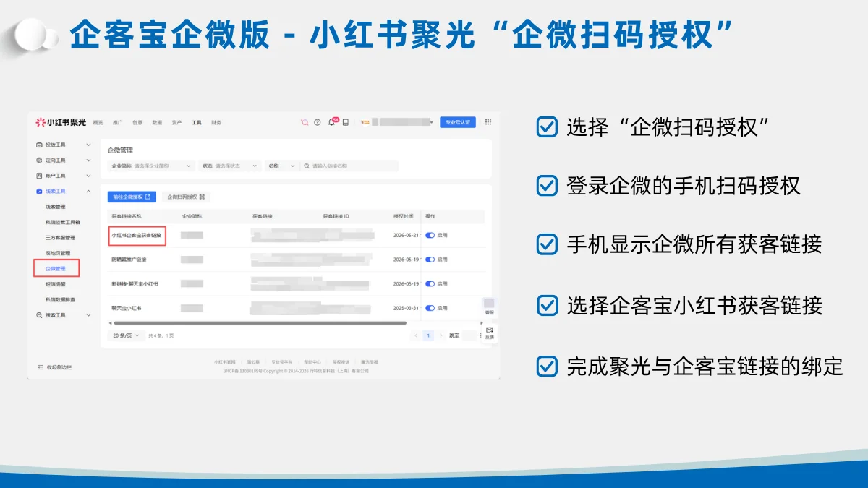Viewport: 868px width, 488px height.
Task: Open the pink search icon in header
Action: coord(305,122)
